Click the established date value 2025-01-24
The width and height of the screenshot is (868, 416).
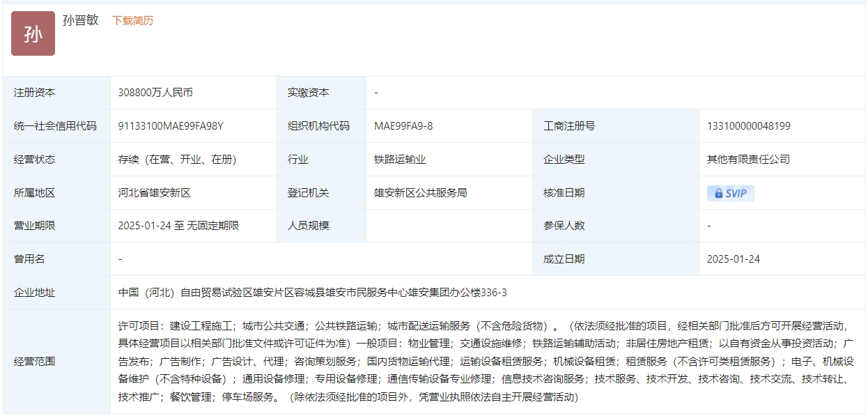(733, 259)
